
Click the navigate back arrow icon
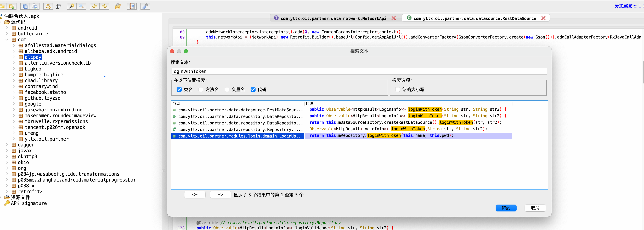[95, 6]
